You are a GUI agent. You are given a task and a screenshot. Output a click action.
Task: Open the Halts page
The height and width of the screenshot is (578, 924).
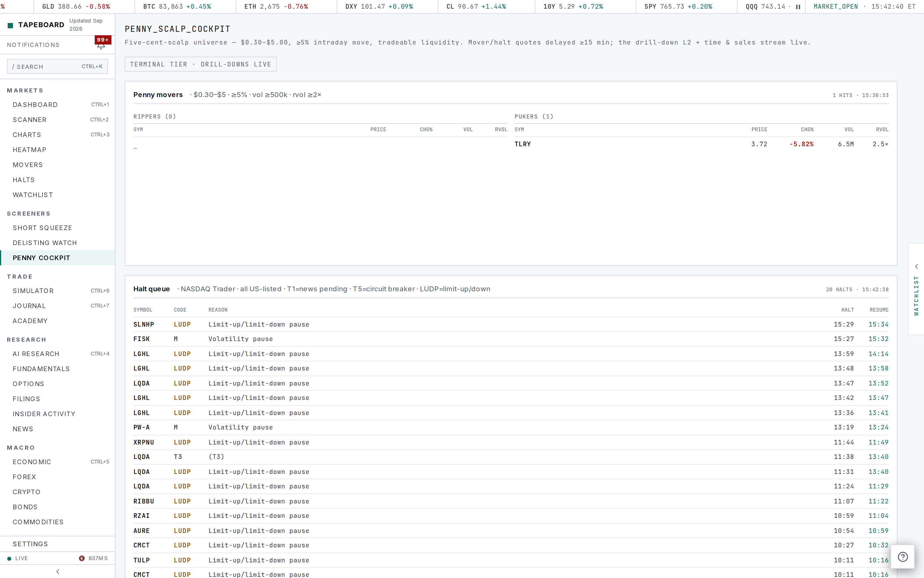58,180
